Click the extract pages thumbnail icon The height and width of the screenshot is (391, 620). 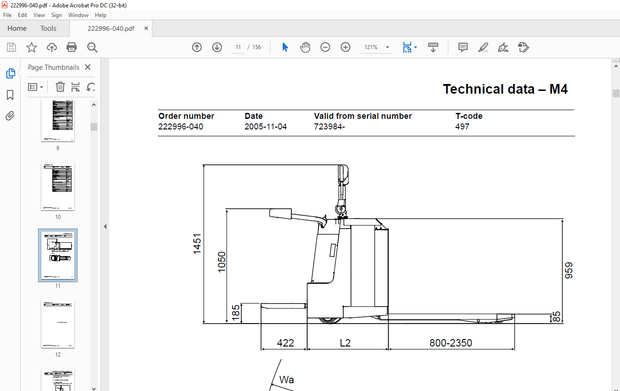tap(75, 87)
